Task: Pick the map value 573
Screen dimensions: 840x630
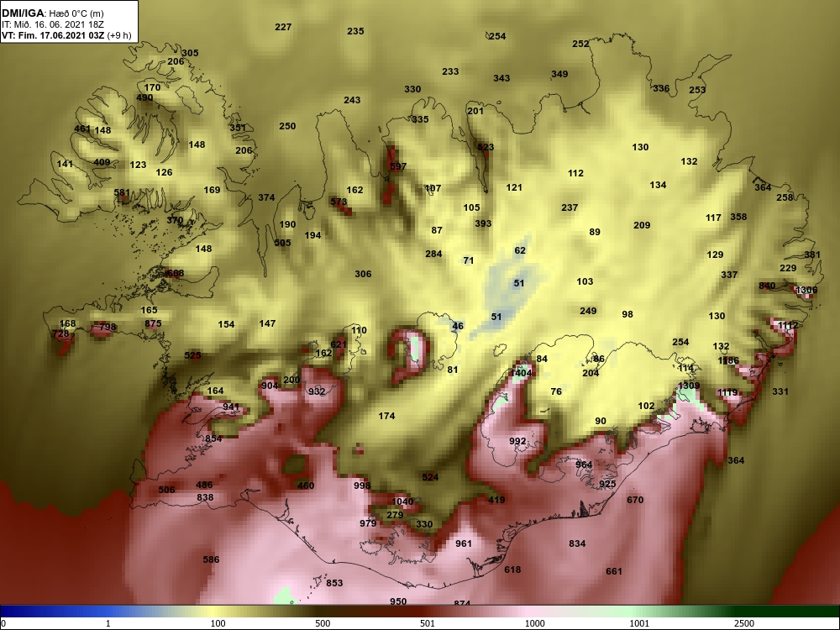Action: [x=339, y=202]
